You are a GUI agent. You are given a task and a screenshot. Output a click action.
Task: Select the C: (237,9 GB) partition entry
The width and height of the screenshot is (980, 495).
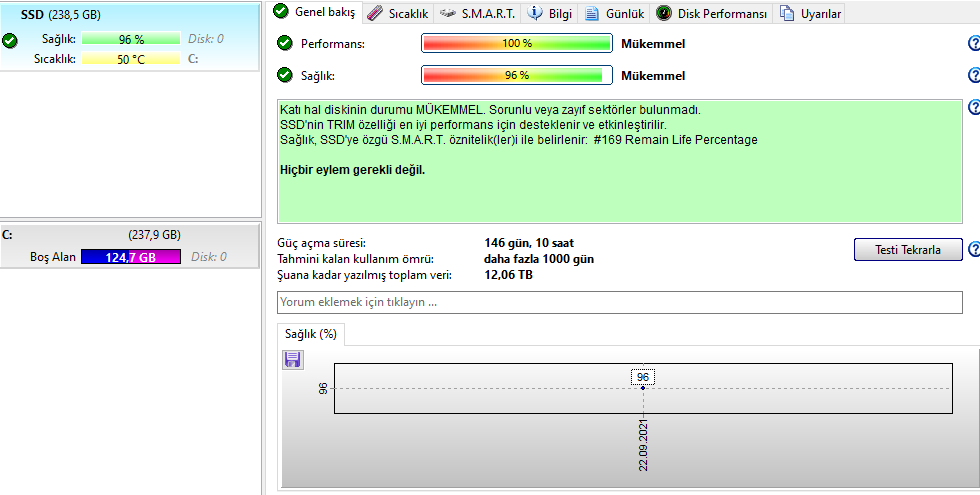click(x=130, y=246)
